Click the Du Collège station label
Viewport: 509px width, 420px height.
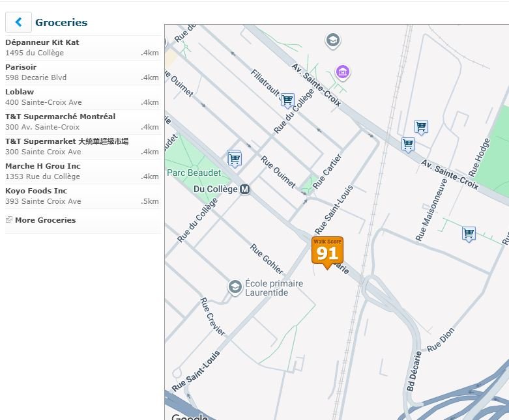[x=216, y=189]
